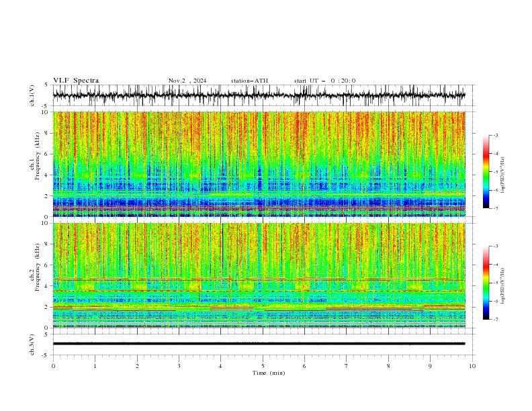Click the ch.3 voltage waveform trace
Screen dimensions: 532x411
pyautogui.click(x=259, y=344)
